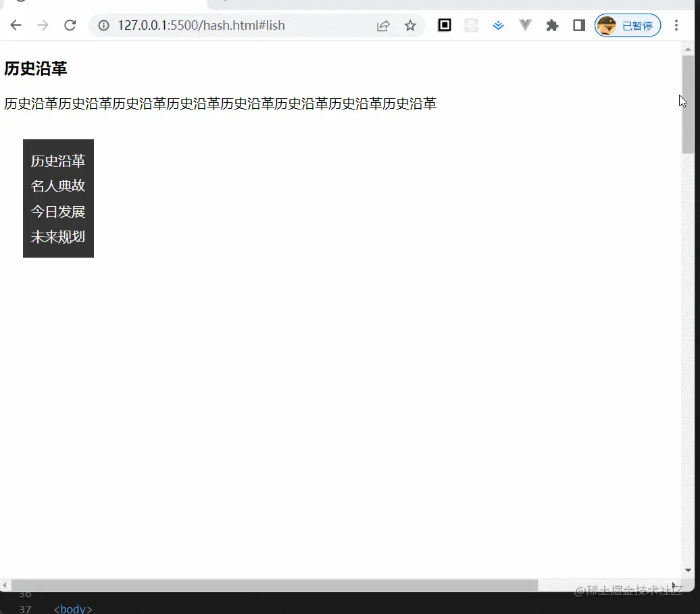Image resolution: width=700 pixels, height=614 pixels.
Task: Reload the hash.html page
Action: [x=70, y=25]
